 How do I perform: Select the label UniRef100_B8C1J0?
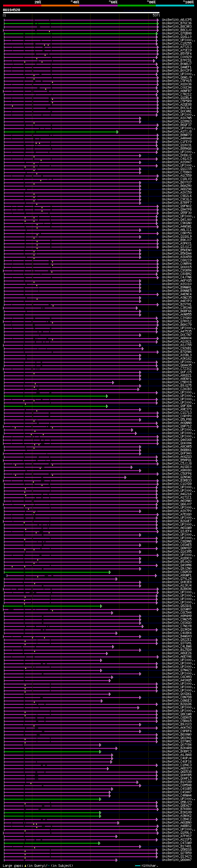(x=177, y=30)
